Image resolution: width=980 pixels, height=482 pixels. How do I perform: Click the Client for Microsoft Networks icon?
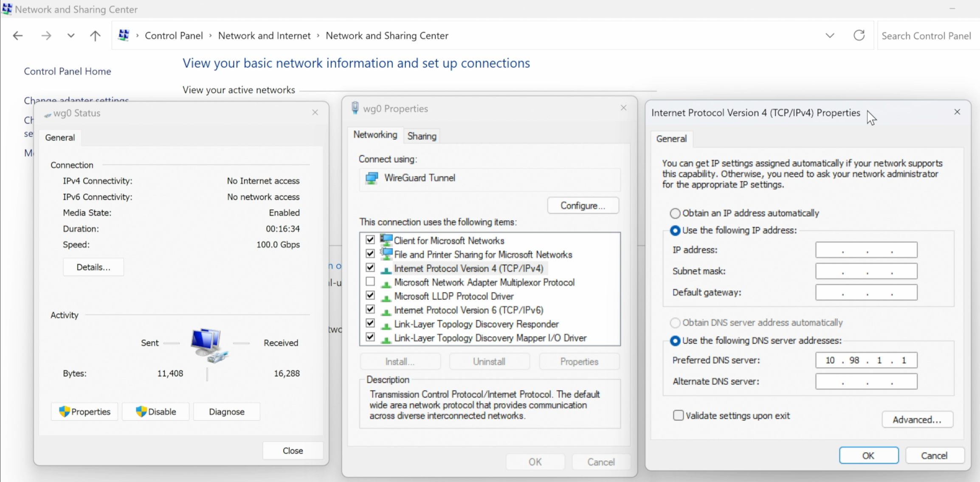[386, 240]
